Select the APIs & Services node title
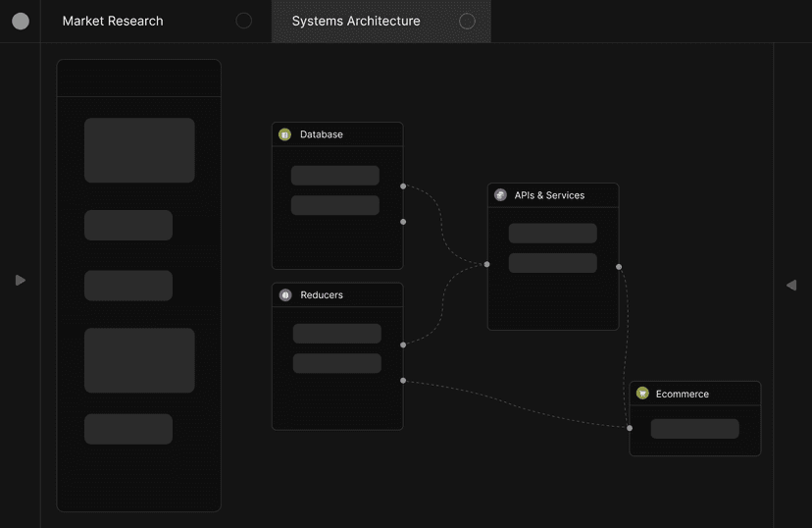 pyautogui.click(x=549, y=195)
